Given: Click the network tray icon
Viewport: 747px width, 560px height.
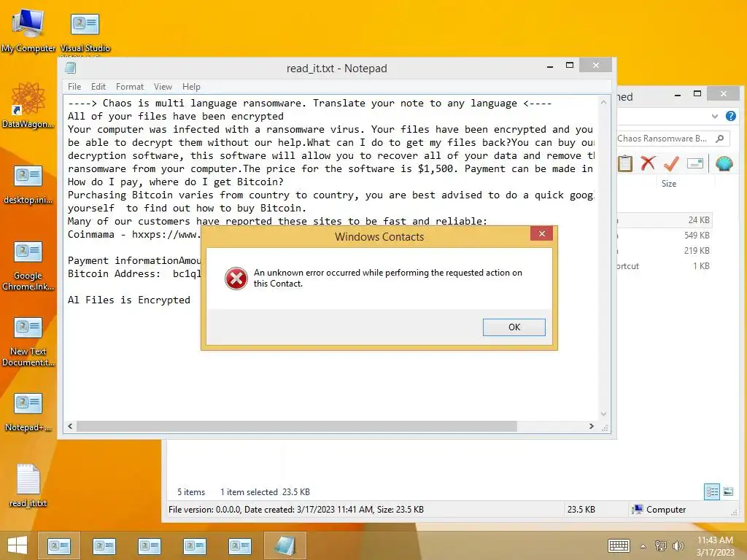Looking at the screenshot, I should coord(660,545).
